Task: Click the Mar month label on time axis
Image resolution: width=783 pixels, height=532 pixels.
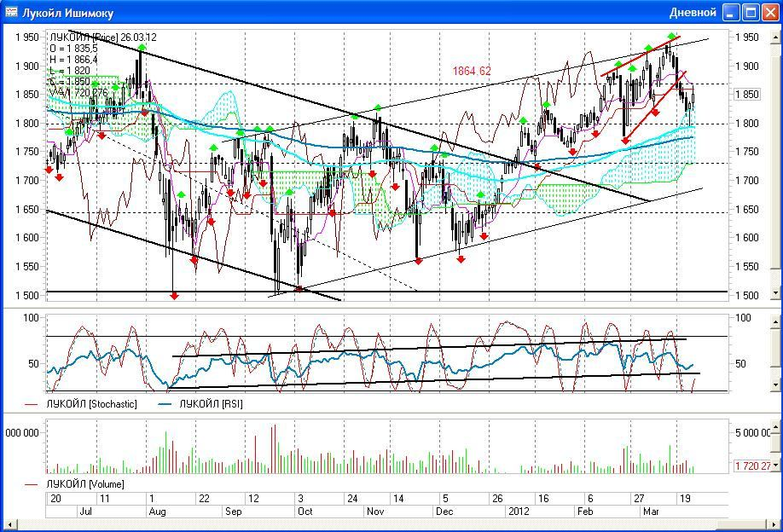Action: [651, 512]
